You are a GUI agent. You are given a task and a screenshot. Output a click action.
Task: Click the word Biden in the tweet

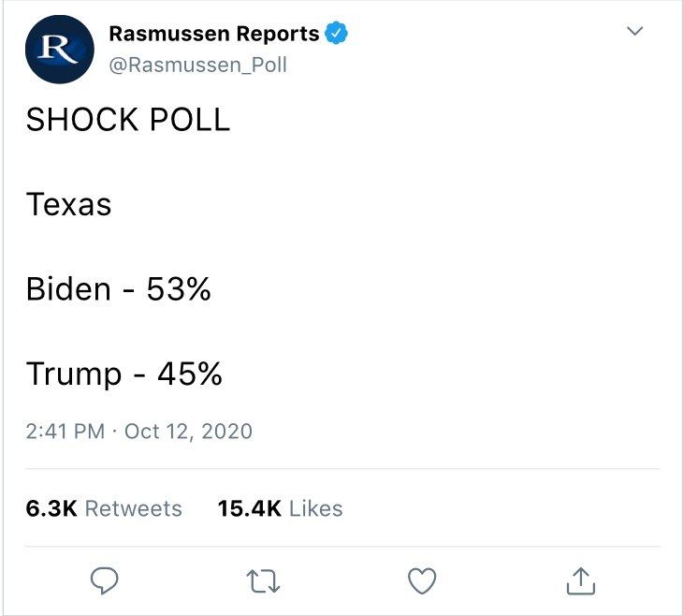[x=68, y=289]
